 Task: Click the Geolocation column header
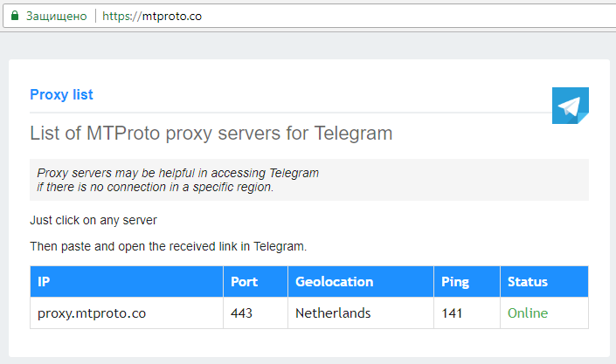coord(361,282)
